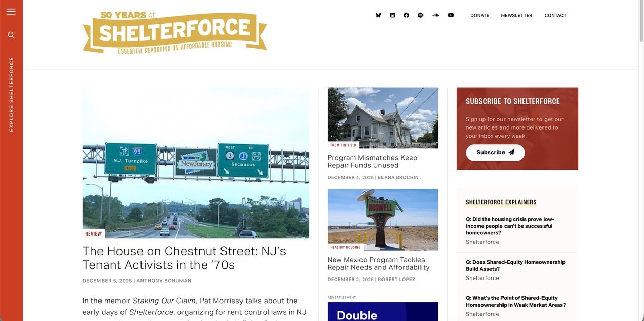Screen dimensions: 644x321
Task: Open Shelterforce's Bluesky profile
Action: 378,15
